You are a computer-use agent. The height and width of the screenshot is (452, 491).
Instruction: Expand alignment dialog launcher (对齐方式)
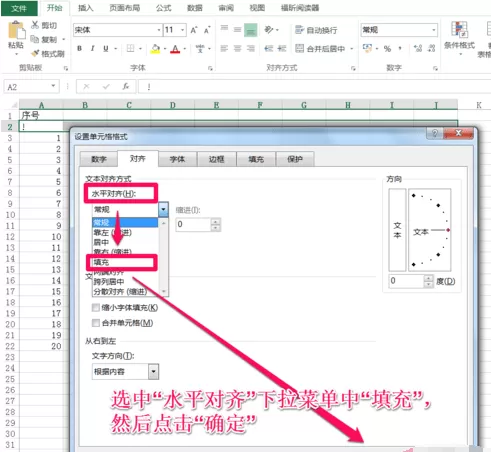(x=353, y=68)
